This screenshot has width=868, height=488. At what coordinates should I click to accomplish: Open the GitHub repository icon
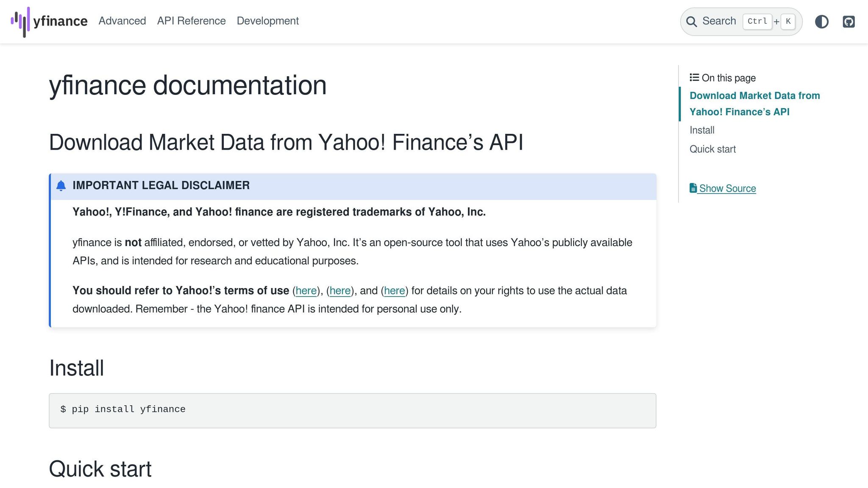point(849,21)
